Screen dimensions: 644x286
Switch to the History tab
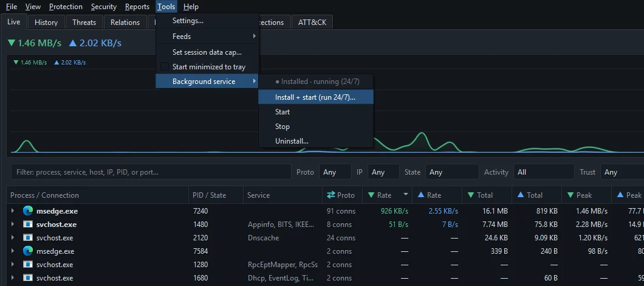click(x=46, y=23)
